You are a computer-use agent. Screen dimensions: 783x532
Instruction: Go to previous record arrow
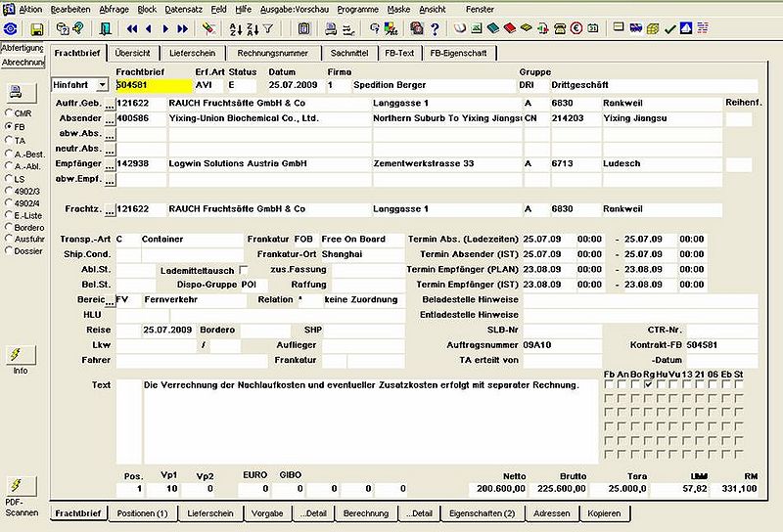click(x=149, y=29)
